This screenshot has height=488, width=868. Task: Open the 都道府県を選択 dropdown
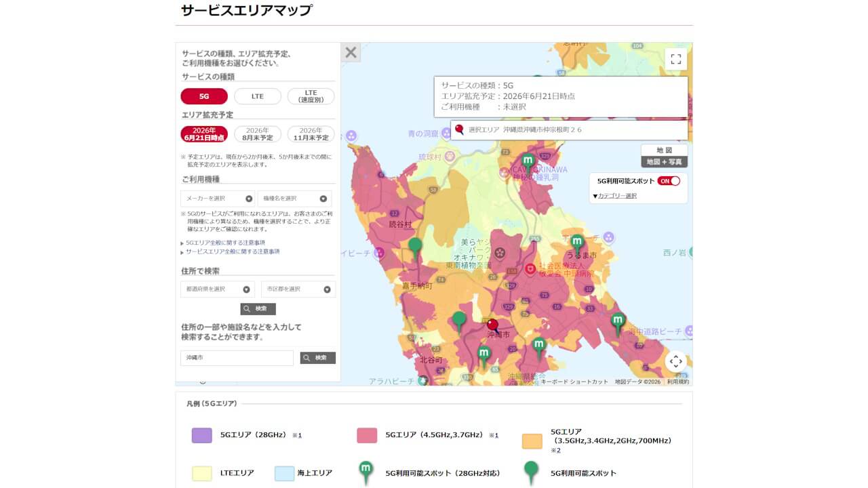tap(218, 289)
